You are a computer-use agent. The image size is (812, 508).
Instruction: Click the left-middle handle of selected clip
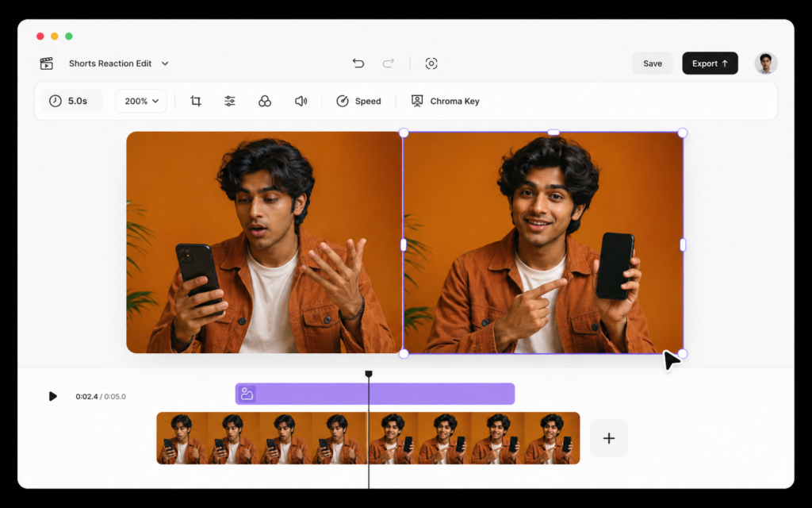pyautogui.click(x=404, y=244)
